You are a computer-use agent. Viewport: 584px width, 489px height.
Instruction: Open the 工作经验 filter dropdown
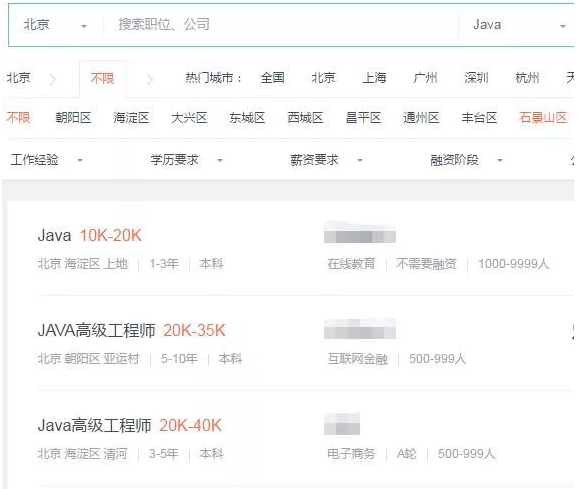pyautogui.click(x=46, y=160)
